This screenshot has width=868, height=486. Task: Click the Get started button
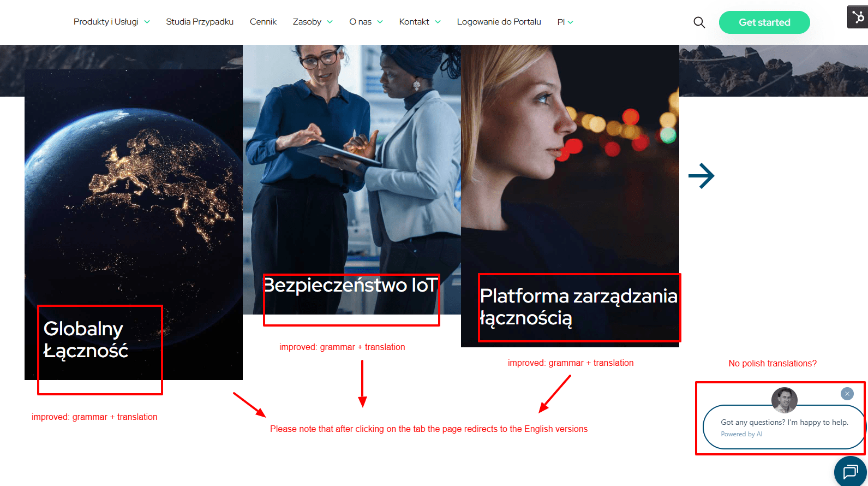(x=764, y=22)
